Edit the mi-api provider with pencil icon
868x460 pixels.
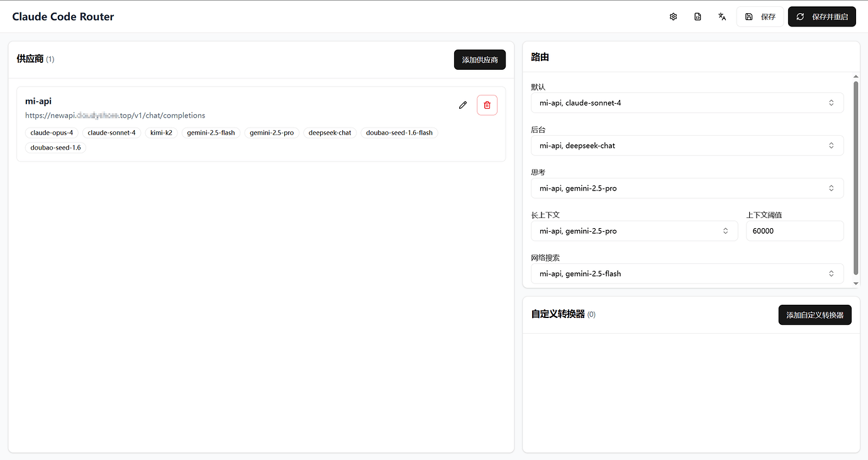(463, 105)
